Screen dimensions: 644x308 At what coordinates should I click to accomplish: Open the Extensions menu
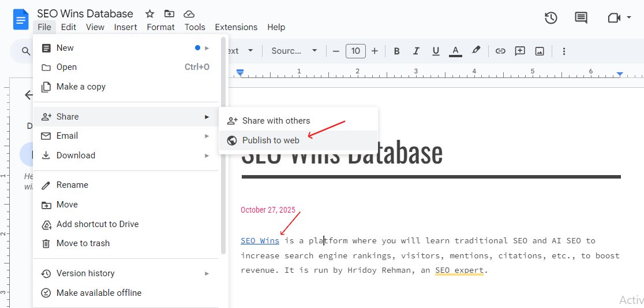pyautogui.click(x=236, y=27)
